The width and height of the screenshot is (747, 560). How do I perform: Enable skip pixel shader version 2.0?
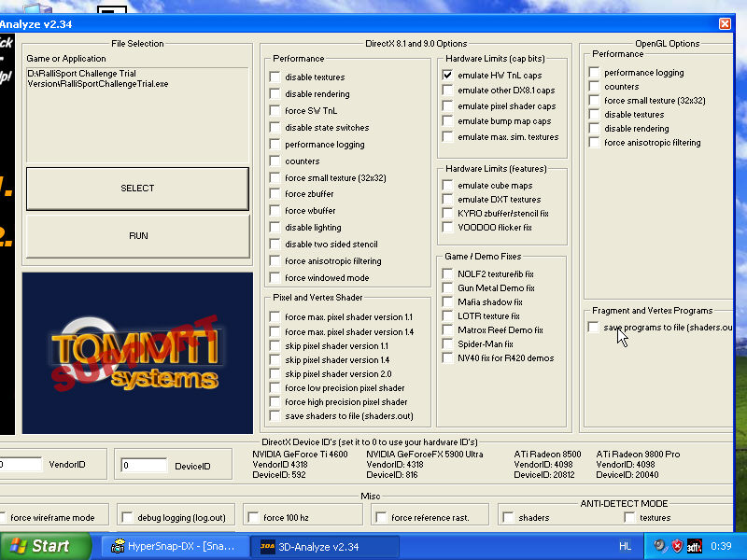(x=275, y=373)
